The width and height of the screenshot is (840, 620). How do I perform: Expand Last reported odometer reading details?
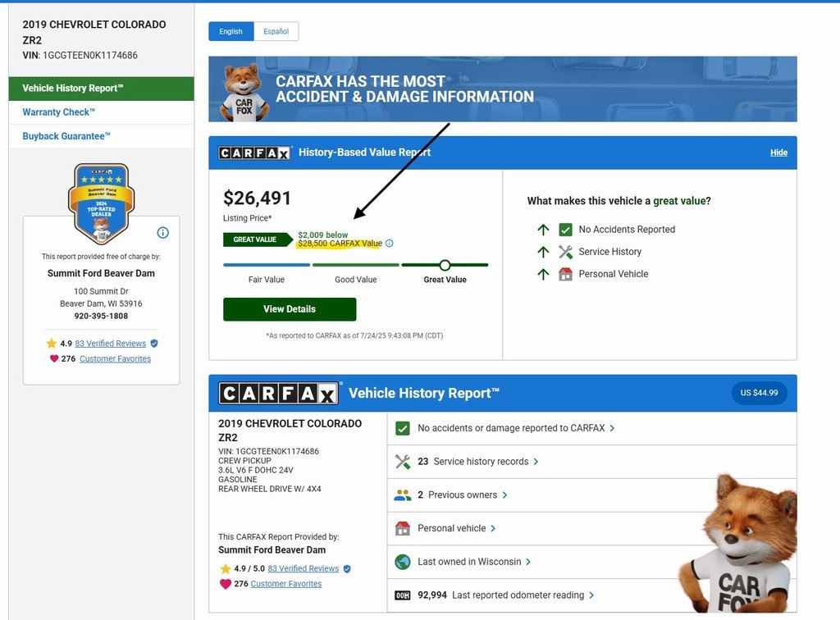point(591,595)
